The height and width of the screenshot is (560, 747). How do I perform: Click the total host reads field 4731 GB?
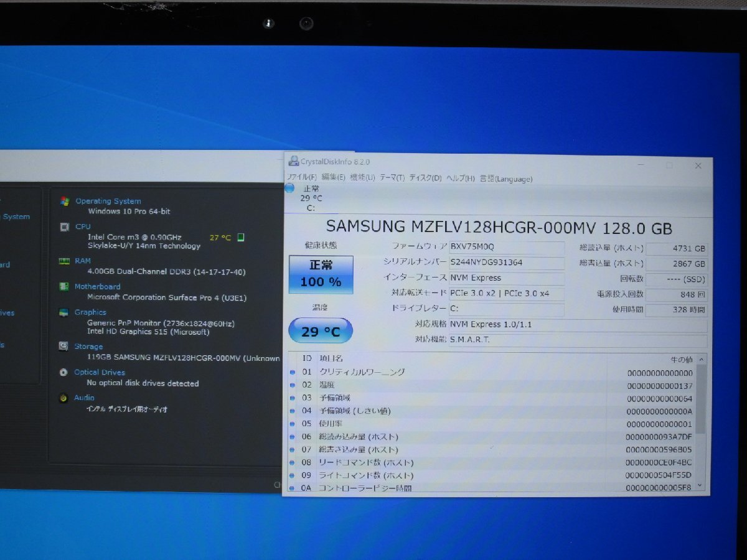pos(677,248)
